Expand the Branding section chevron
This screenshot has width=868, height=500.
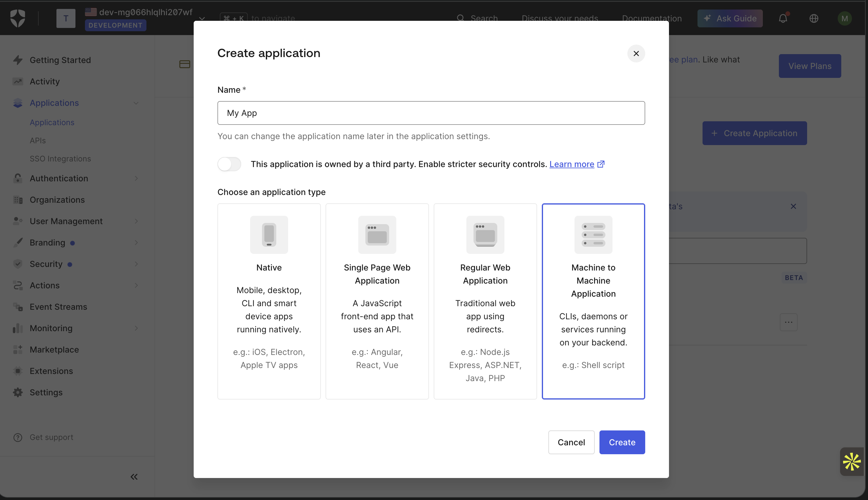136,243
